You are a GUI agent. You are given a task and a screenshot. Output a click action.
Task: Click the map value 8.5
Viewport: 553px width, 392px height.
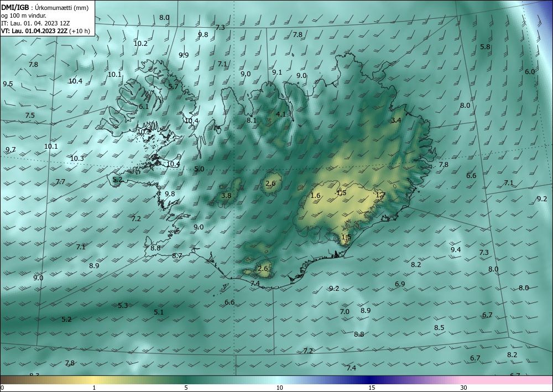tap(439, 328)
